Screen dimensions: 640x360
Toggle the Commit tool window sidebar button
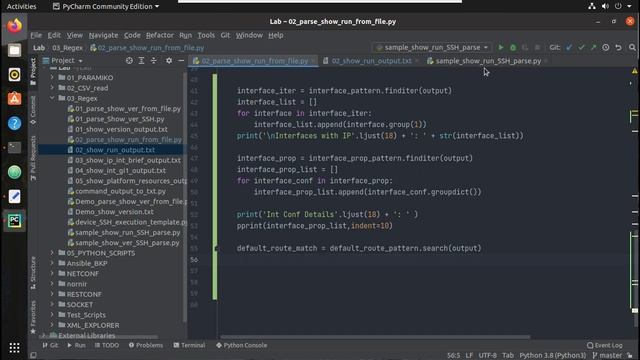[33, 110]
